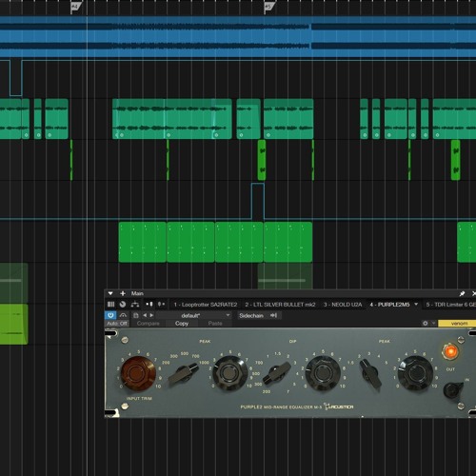
Task: Open the channel editor bars icon
Action: pos(110,305)
